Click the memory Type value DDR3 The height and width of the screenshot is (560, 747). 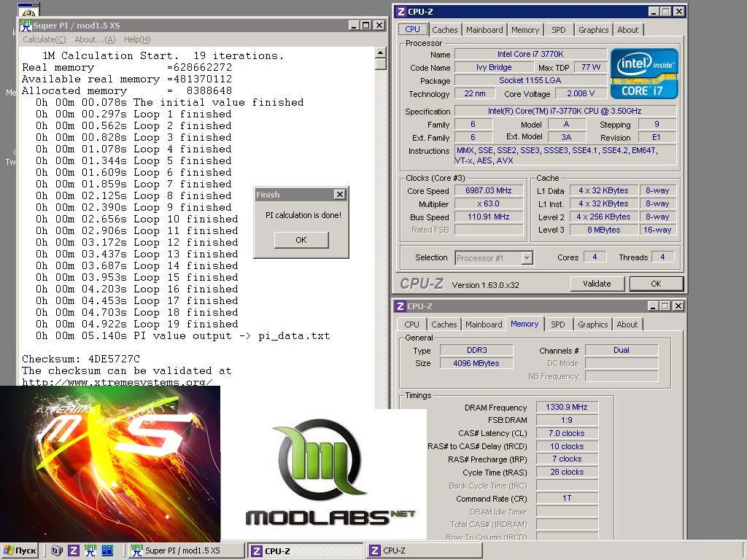pos(476,350)
